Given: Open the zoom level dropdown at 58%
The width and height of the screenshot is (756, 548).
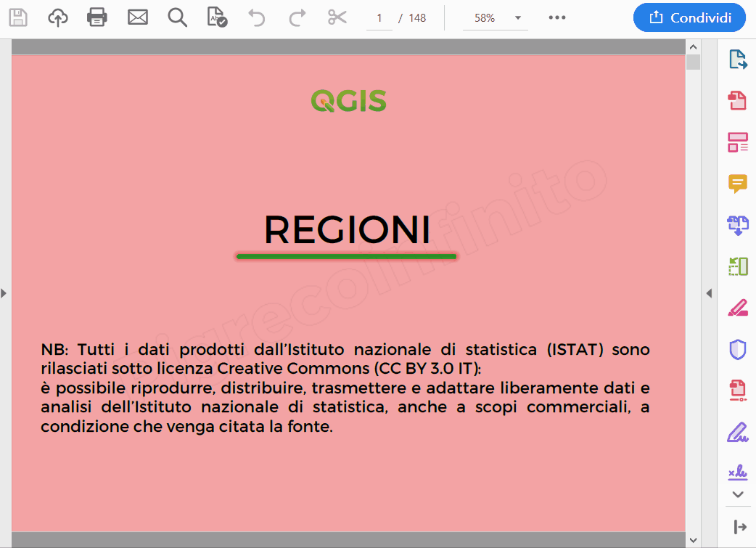Looking at the screenshot, I should [518, 17].
